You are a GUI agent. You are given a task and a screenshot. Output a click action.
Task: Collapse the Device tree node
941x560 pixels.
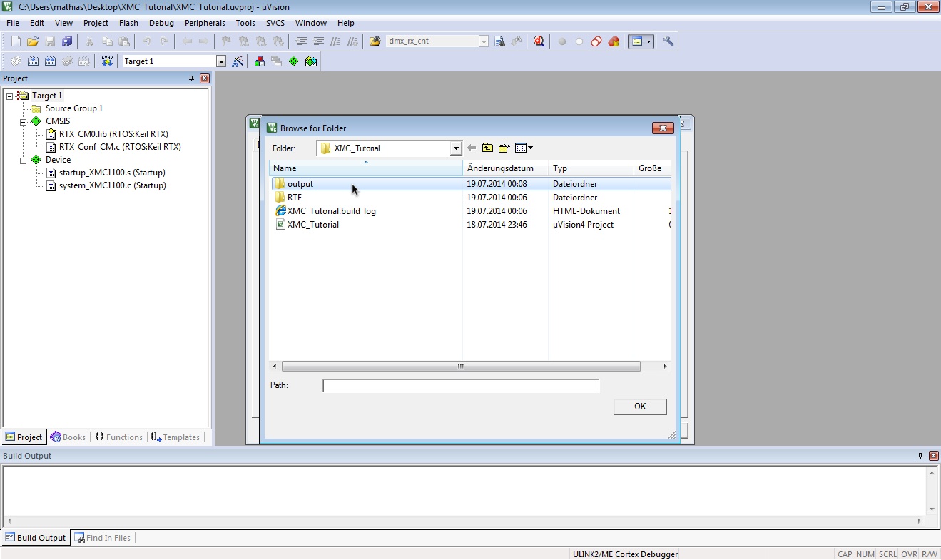[x=23, y=160]
